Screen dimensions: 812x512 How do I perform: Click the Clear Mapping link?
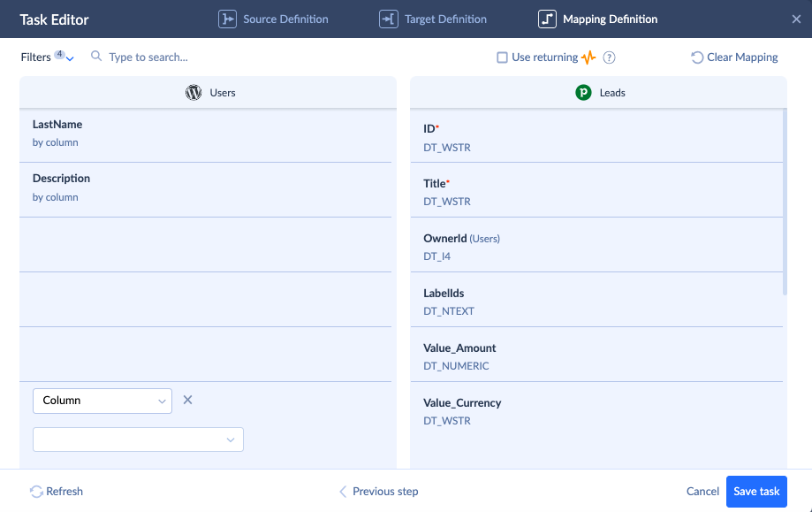[734, 57]
